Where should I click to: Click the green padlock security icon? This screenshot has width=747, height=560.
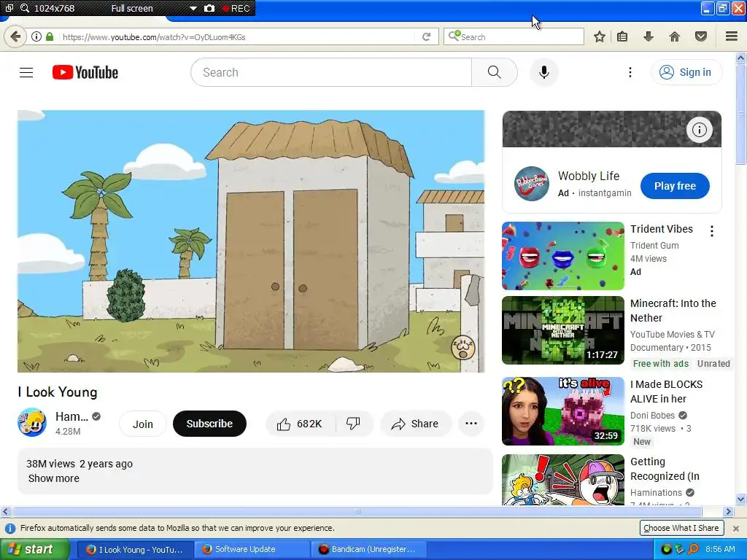point(50,36)
